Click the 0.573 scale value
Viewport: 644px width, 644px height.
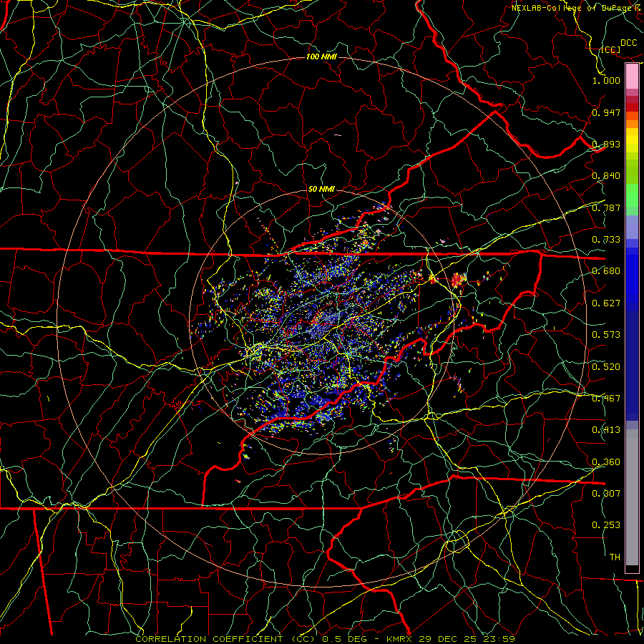click(606, 335)
